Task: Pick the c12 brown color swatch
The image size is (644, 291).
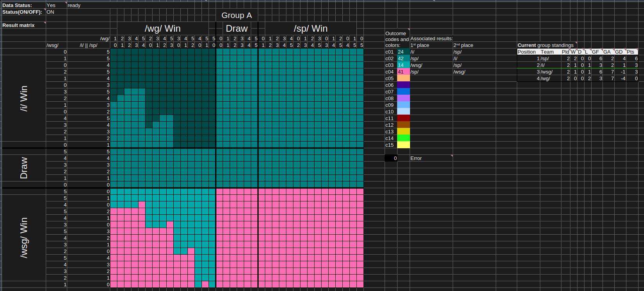Action: pyautogui.click(x=403, y=125)
